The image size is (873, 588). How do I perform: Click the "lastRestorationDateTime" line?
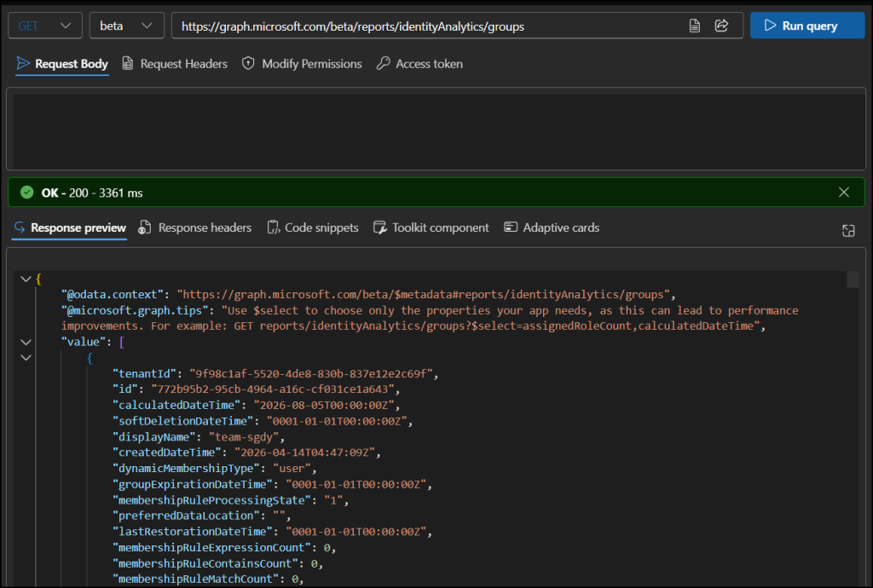[272, 531]
